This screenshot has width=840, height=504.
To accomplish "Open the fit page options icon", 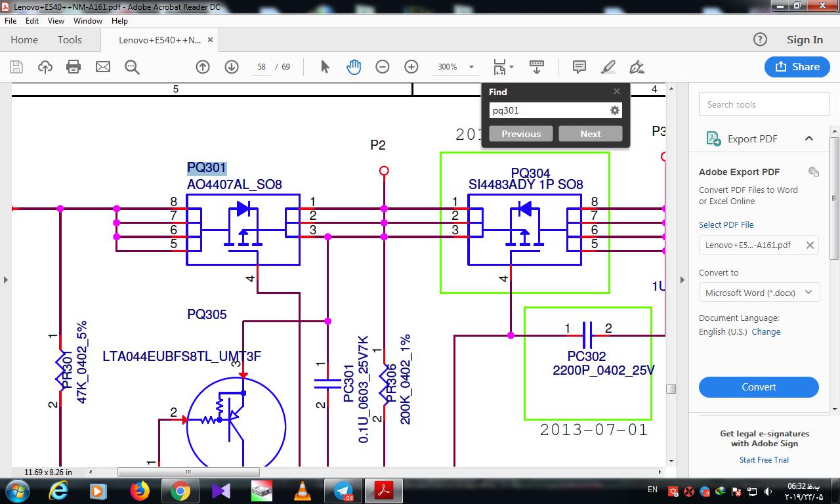I will click(503, 67).
